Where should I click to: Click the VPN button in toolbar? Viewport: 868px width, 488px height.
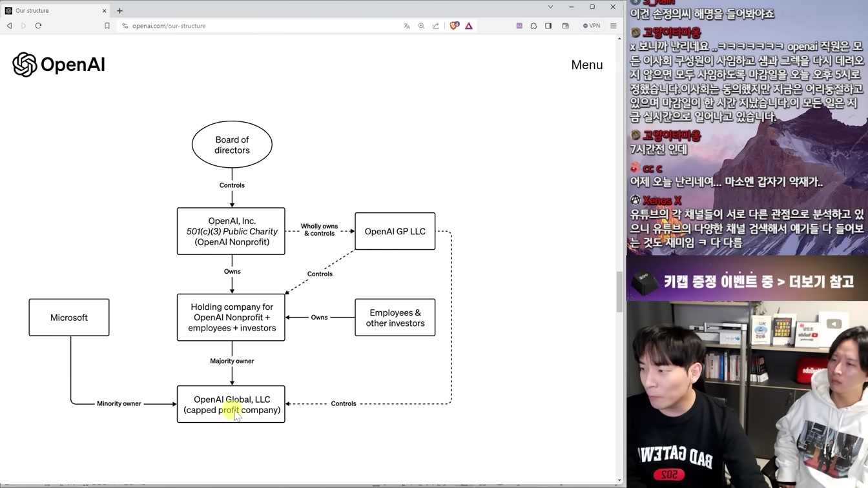click(x=592, y=26)
